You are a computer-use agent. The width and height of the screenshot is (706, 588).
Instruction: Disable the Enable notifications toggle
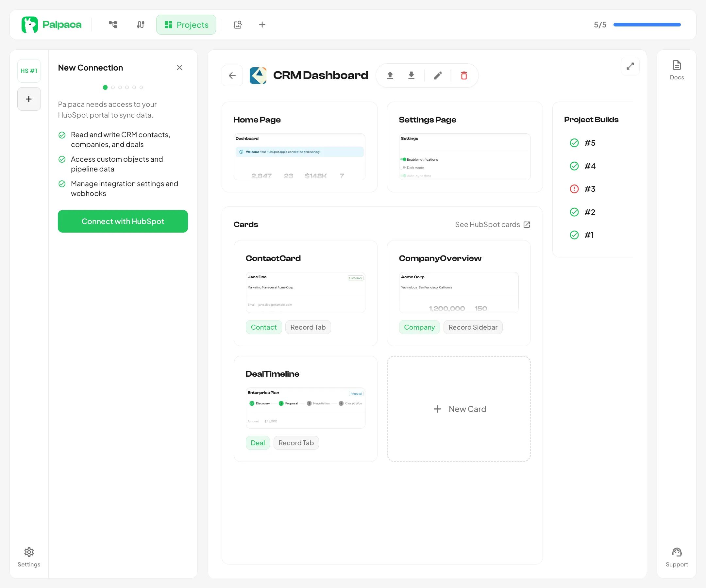(x=403, y=159)
